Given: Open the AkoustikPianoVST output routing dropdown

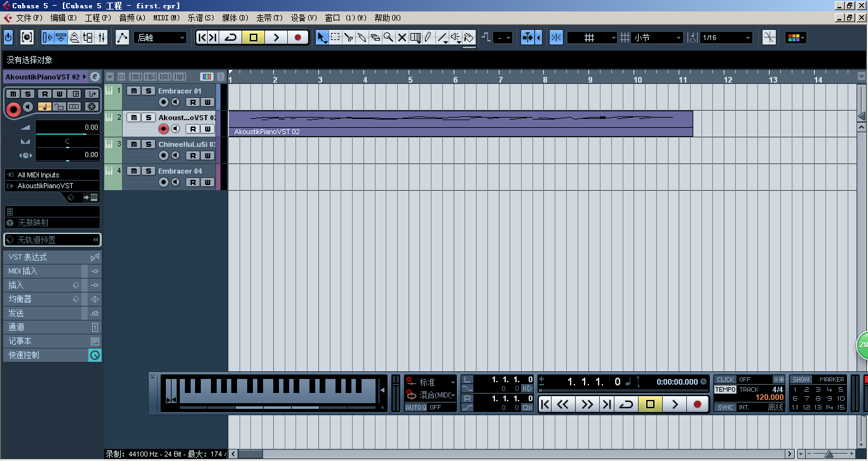Looking at the screenshot, I should (52, 186).
